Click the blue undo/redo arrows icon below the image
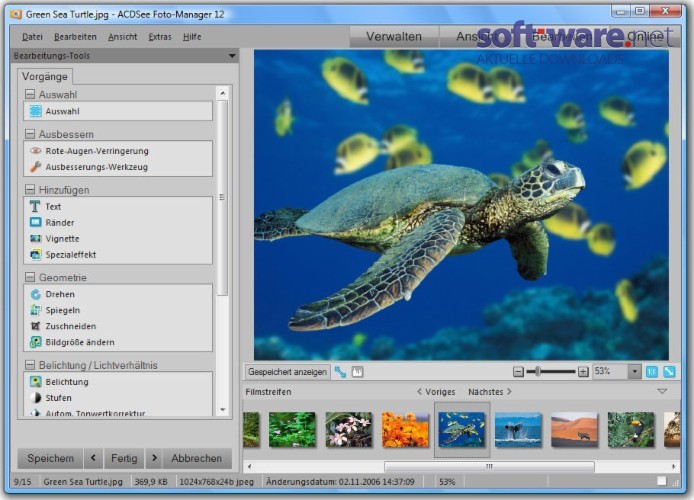The width and height of the screenshot is (694, 500). [x=340, y=372]
